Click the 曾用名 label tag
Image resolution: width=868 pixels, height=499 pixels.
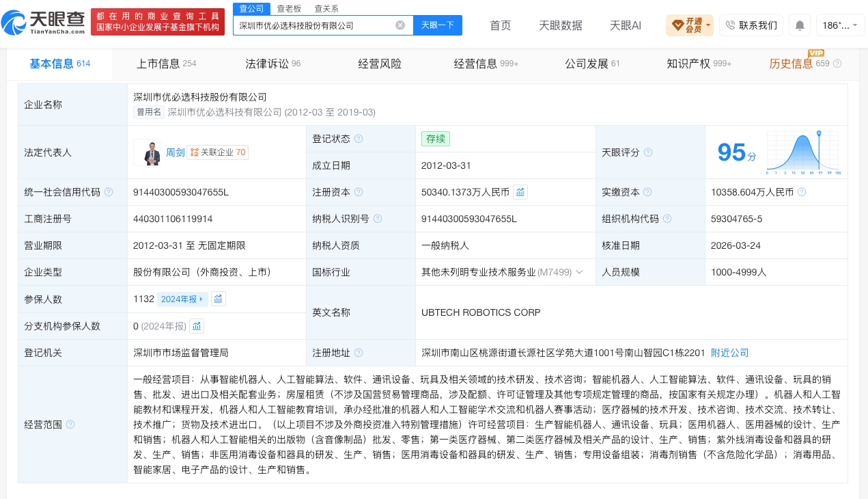click(x=148, y=112)
